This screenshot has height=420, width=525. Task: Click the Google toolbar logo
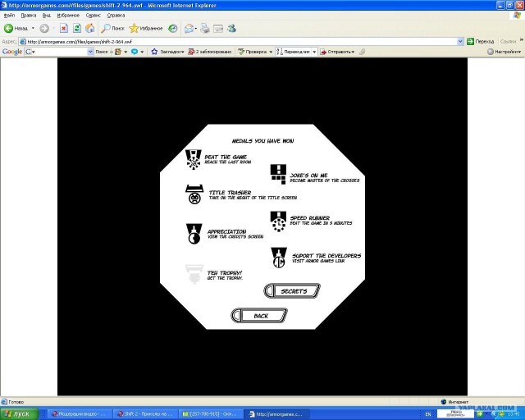(x=12, y=52)
